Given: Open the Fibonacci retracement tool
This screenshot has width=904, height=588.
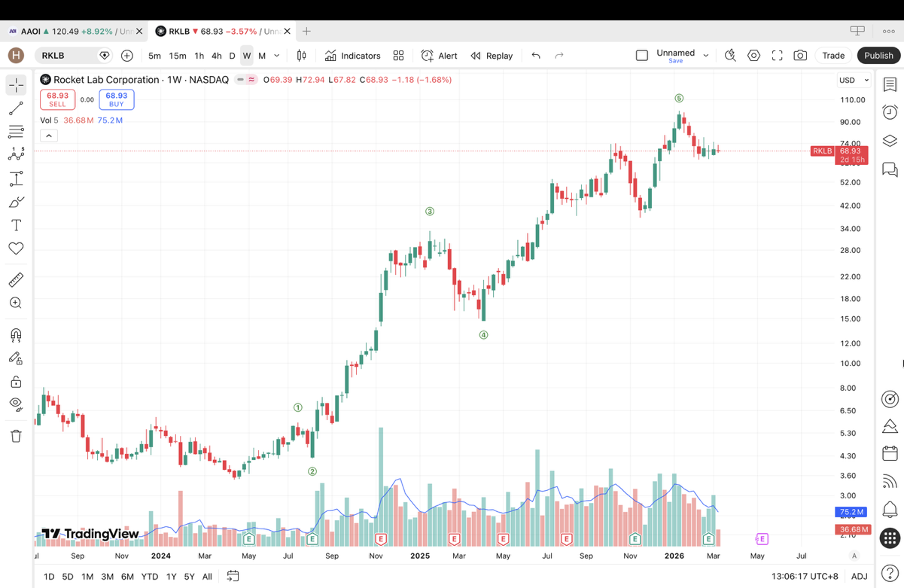Looking at the screenshot, I should (x=16, y=133).
